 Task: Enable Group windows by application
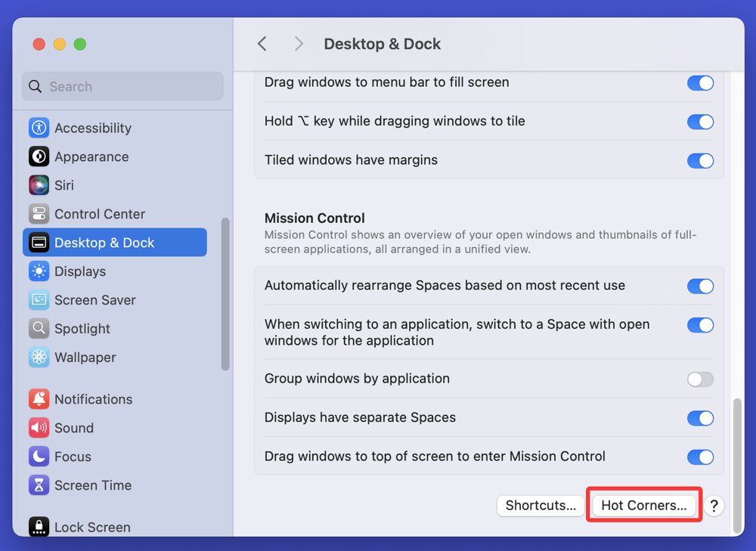click(700, 379)
